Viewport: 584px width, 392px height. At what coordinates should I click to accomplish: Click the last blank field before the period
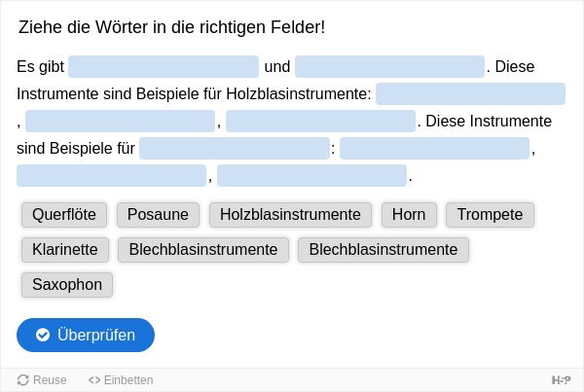311,175
